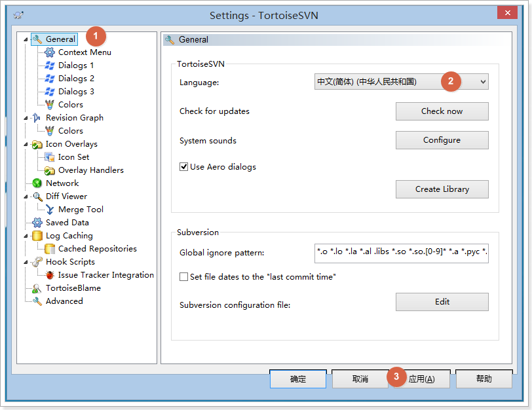Click the brushes icon for Colors under Revision Graph

(50, 130)
